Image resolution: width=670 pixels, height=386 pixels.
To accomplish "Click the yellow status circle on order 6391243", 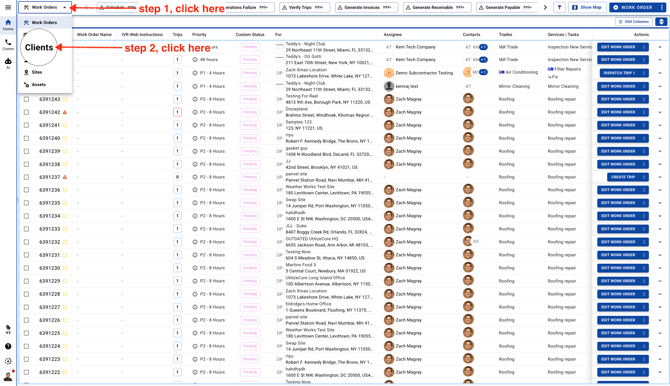I will (x=65, y=99).
